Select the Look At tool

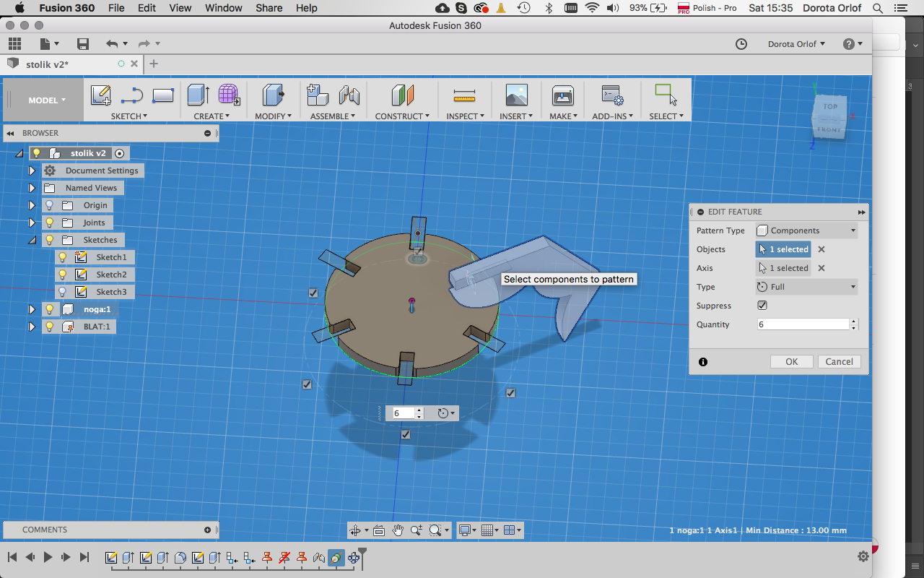point(378,530)
